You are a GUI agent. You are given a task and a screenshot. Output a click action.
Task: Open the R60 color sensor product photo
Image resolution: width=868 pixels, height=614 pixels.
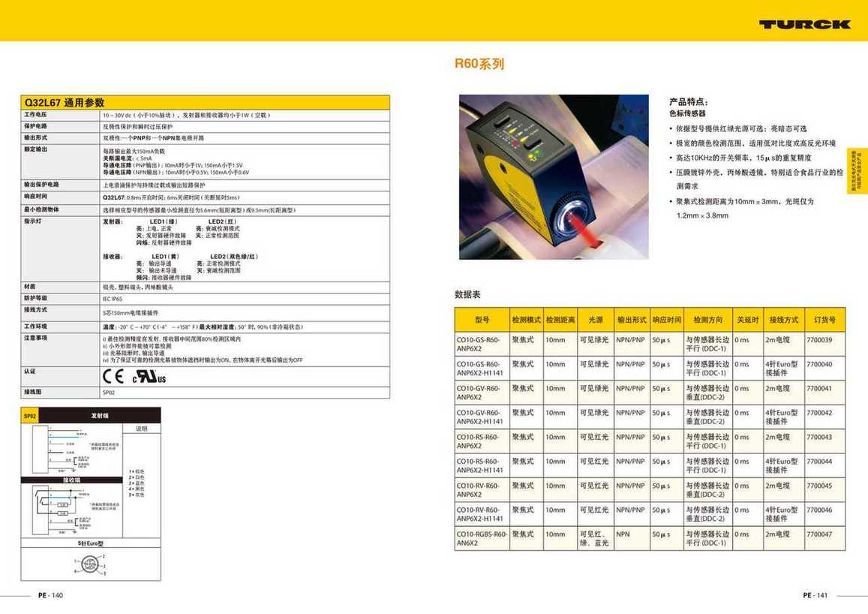click(x=554, y=176)
